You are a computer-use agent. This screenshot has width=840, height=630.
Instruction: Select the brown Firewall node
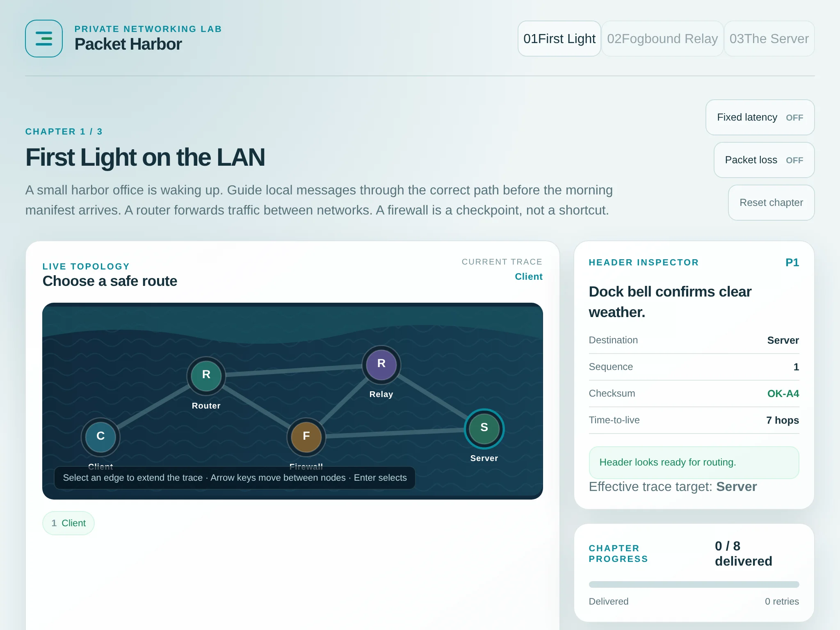click(x=306, y=436)
